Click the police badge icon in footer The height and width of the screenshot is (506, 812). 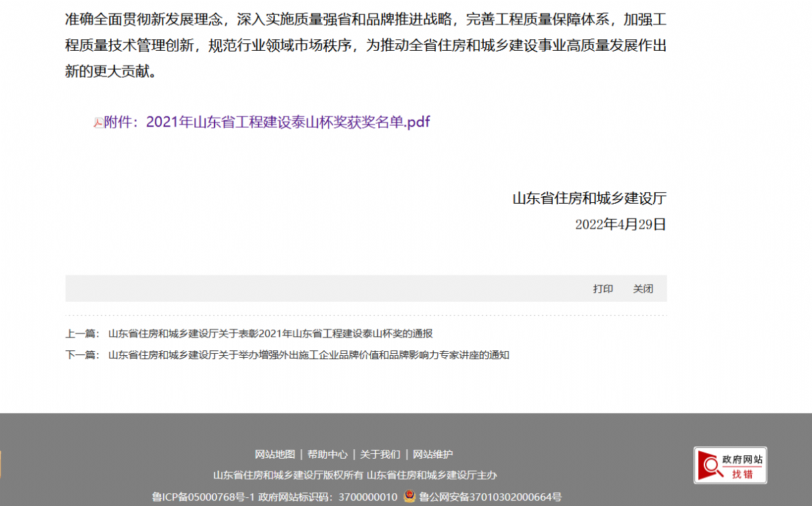(409, 497)
